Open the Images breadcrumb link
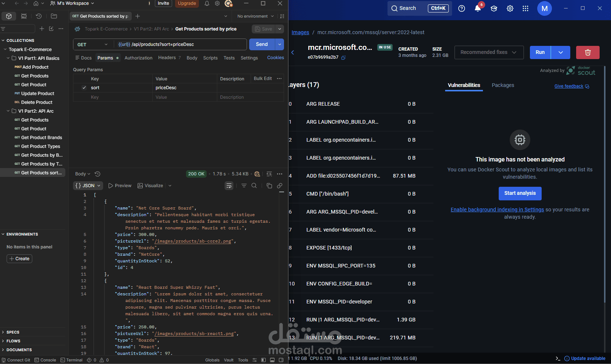This screenshot has width=611, height=364. pyautogui.click(x=300, y=32)
